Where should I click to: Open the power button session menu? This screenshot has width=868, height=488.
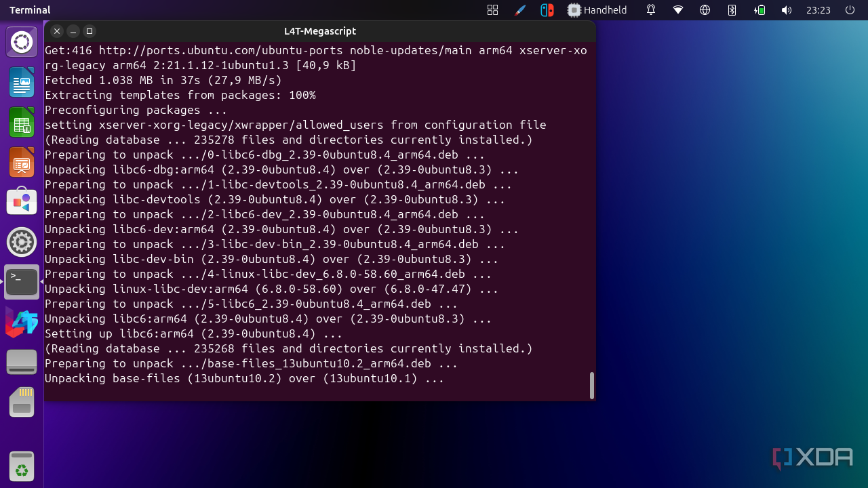click(850, 10)
